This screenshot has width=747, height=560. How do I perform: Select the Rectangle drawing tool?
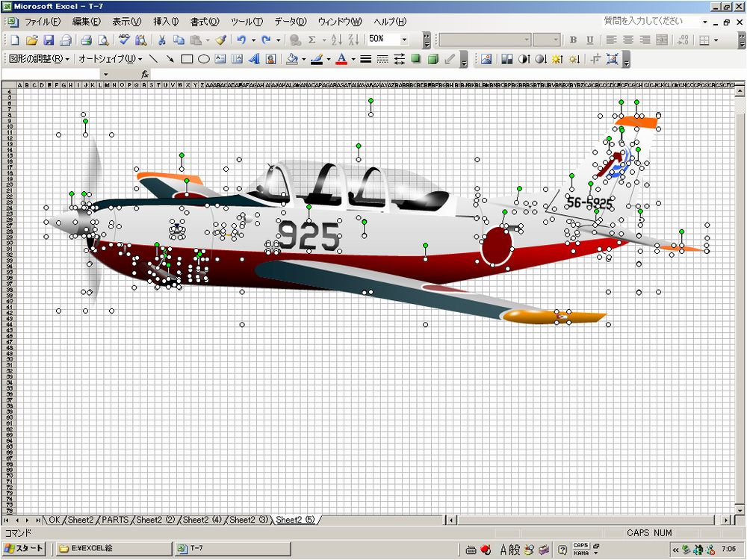[187, 58]
